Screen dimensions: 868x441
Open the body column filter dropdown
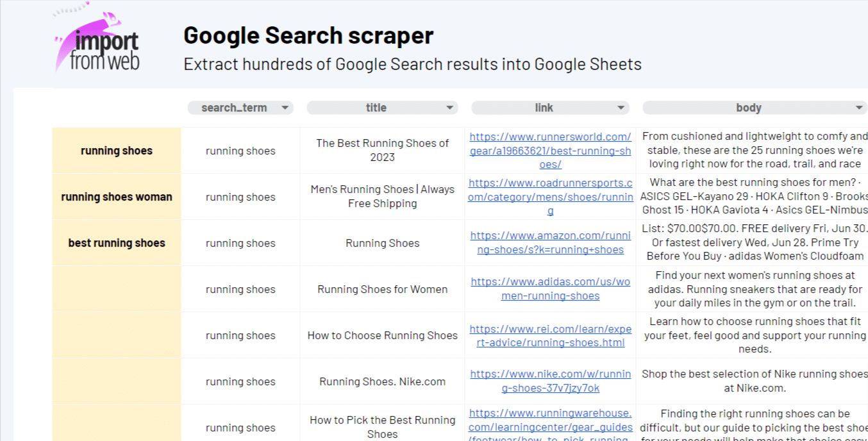point(859,108)
